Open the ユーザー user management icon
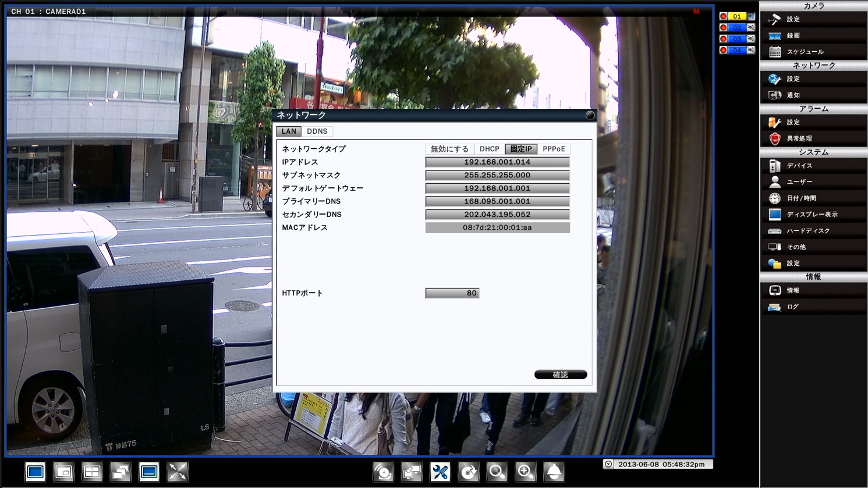The width and height of the screenshot is (868, 488). pyautogui.click(x=774, y=181)
